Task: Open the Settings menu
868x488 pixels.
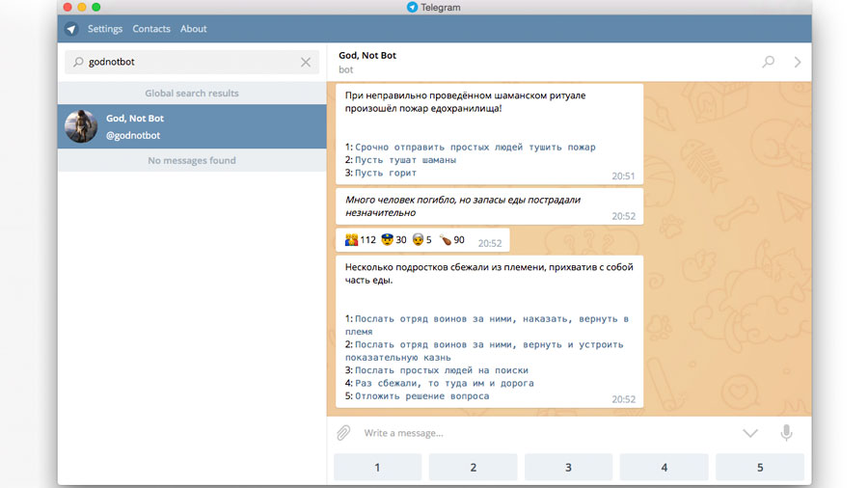Action: [104, 29]
